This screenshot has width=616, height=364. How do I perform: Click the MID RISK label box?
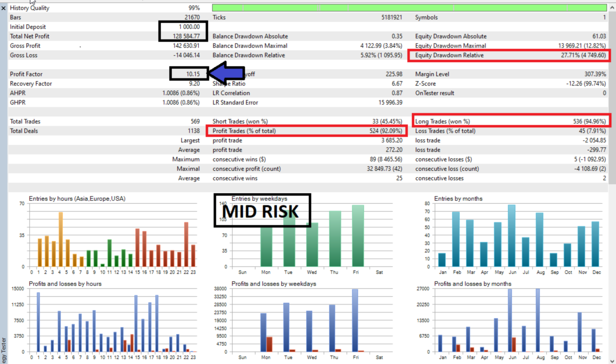(x=262, y=211)
